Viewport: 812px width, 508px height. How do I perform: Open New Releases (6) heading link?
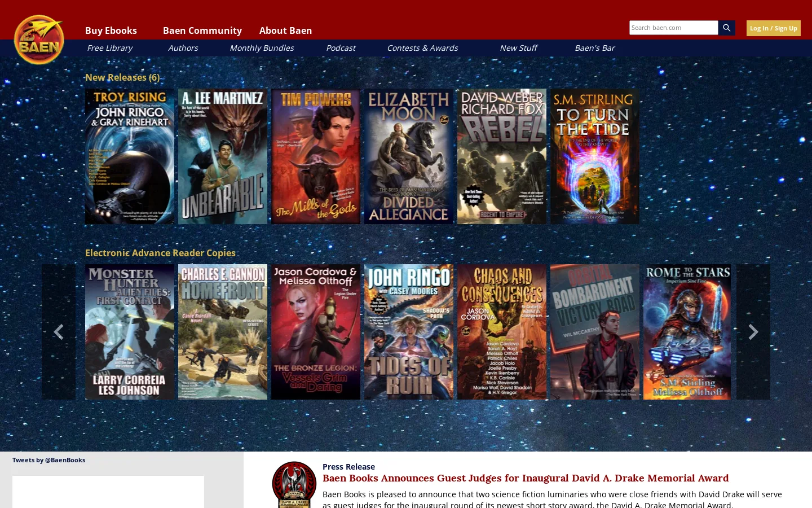click(122, 77)
